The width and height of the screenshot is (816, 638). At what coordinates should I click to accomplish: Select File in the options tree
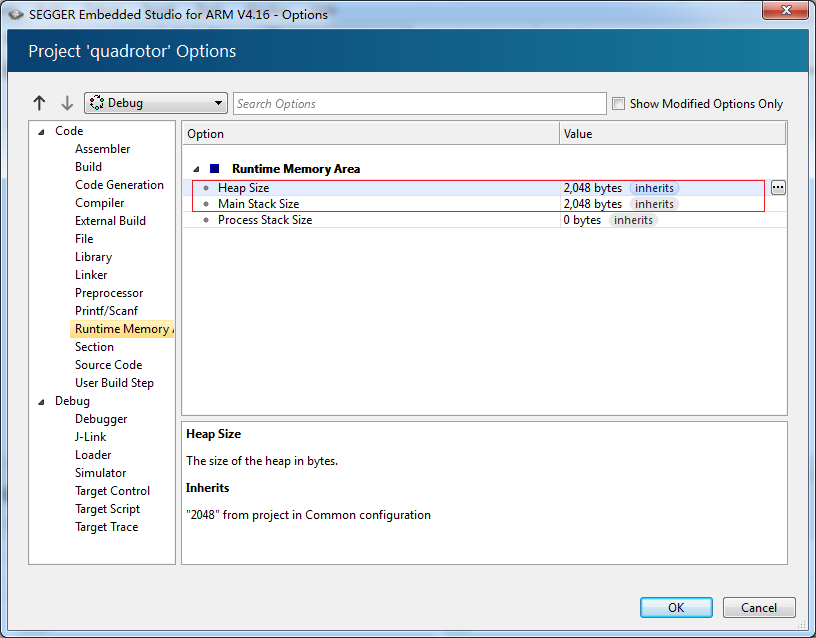pos(84,239)
